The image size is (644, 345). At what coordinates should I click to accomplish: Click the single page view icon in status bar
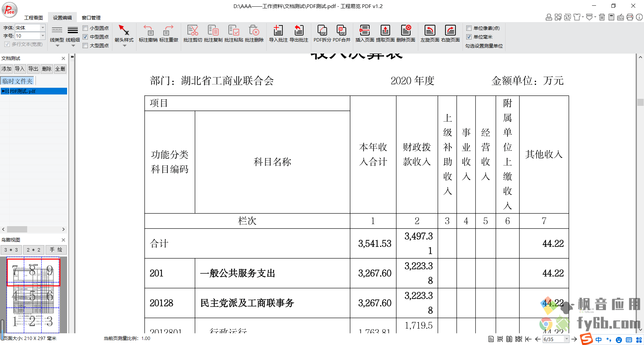point(491,339)
